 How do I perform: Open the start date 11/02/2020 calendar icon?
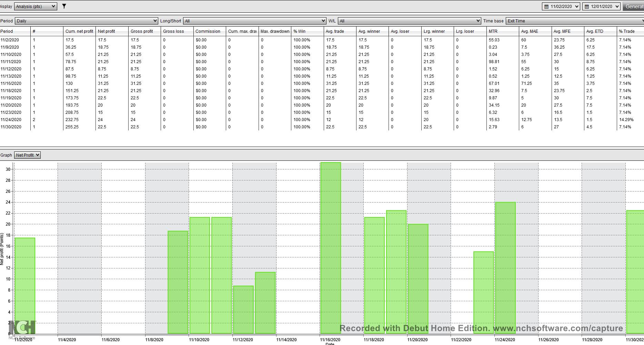click(x=546, y=7)
